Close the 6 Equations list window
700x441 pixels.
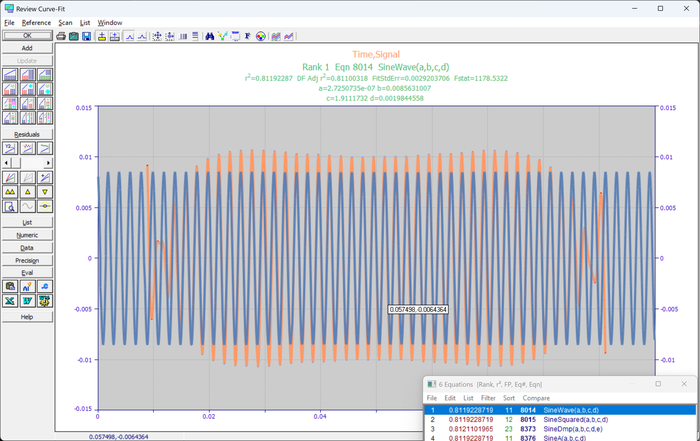pyautogui.click(x=684, y=384)
